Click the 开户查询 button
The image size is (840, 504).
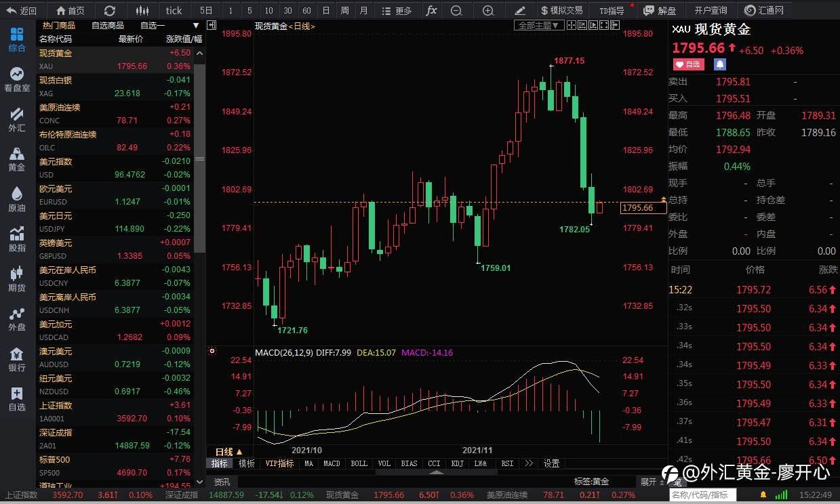711,10
